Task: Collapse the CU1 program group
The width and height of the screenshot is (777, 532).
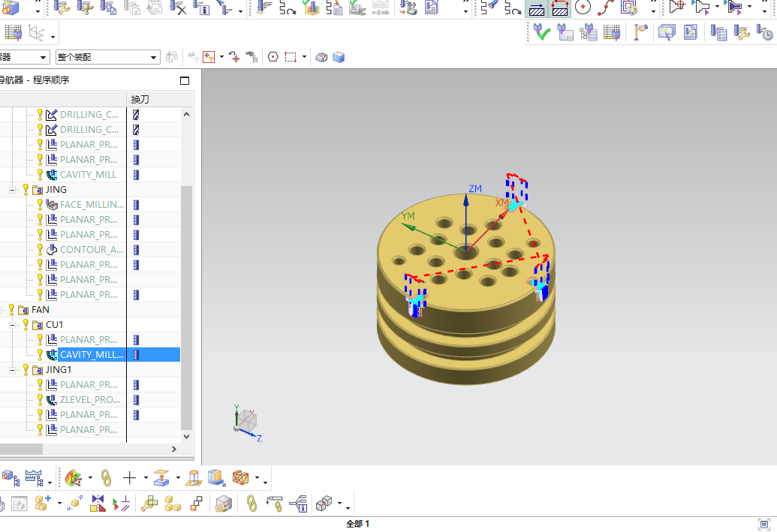Action: click(13, 325)
